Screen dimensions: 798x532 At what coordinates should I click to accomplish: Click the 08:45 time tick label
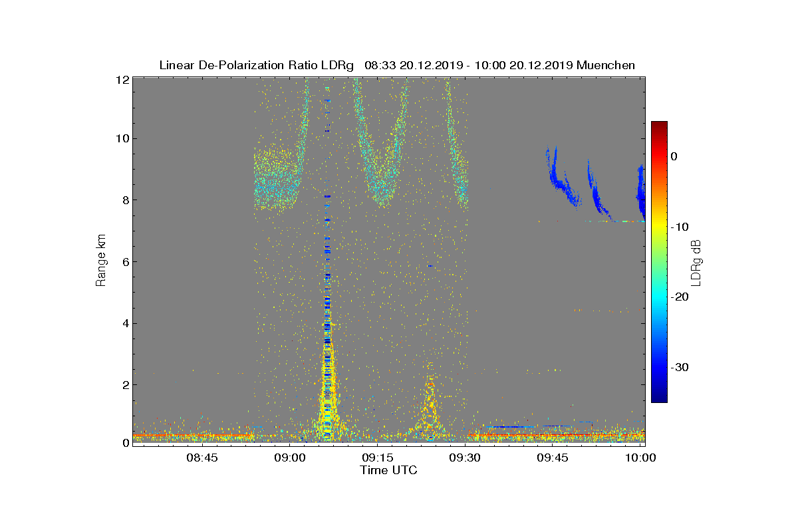coord(201,458)
